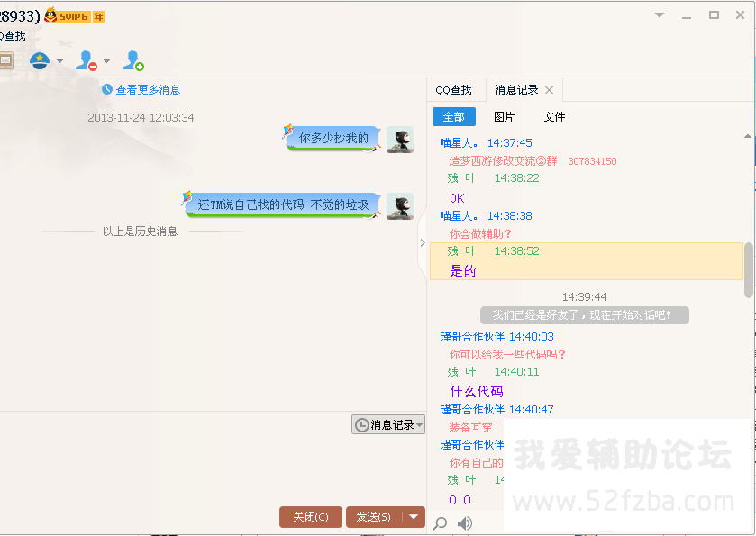
Task: Click the search magnifier icon in history panel
Action: coord(440,523)
